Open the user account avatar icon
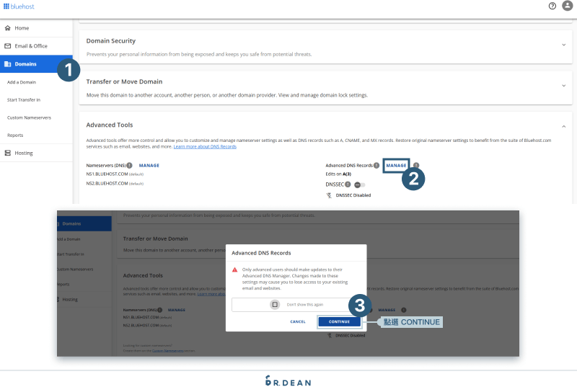The width and height of the screenshot is (577, 392). click(568, 6)
